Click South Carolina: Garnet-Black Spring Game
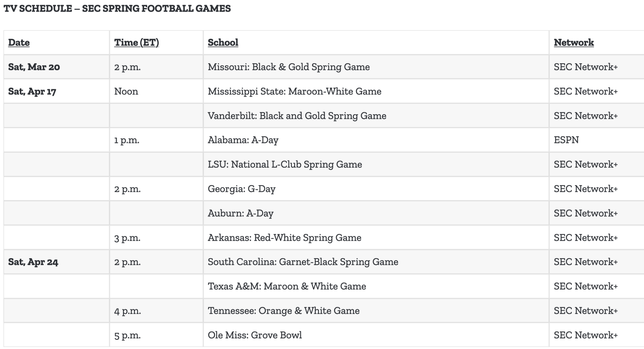Screen dimensions: 644x349 click(303, 262)
